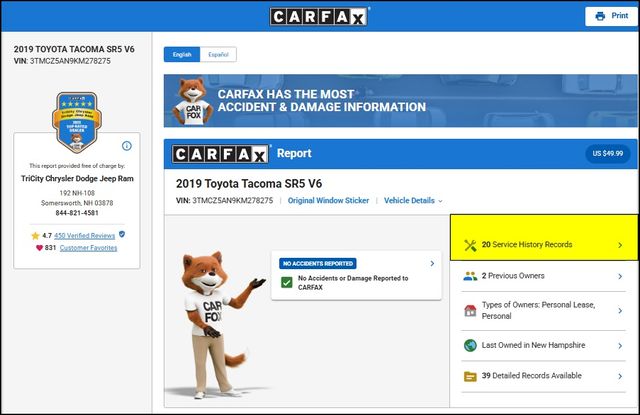Image resolution: width=640 pixels, height=415 pixels.
Task: Click the US $49.99 price pill
Action: pyautogui.click(x=607, y=153)
